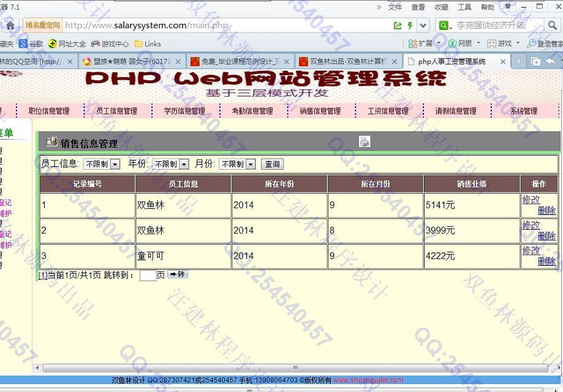
Task: Click the page [1] pagination link
Action: pos(43,276)
